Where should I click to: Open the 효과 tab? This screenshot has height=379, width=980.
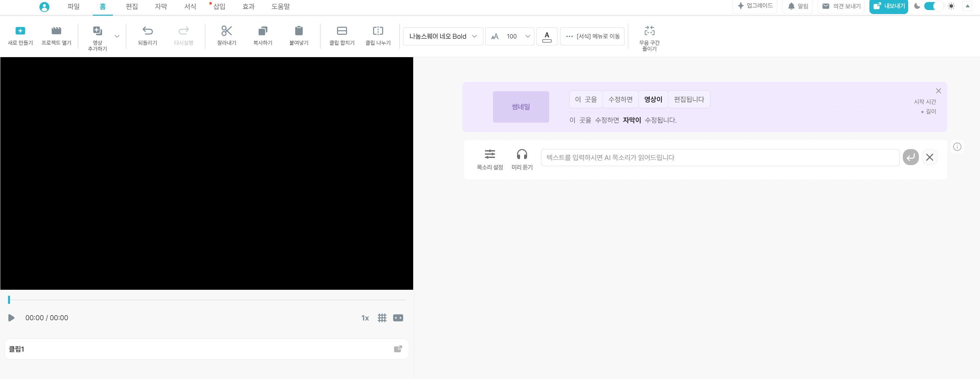point(249,6)
